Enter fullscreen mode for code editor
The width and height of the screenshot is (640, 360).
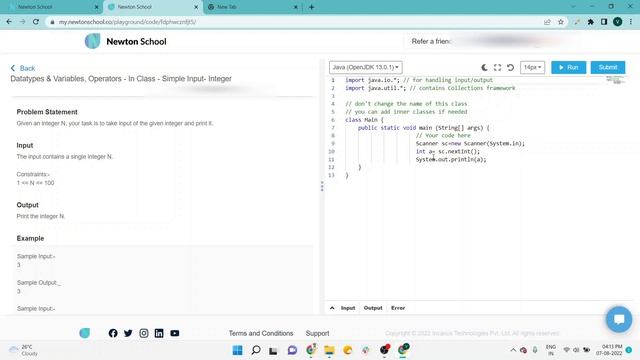point(497,67)
